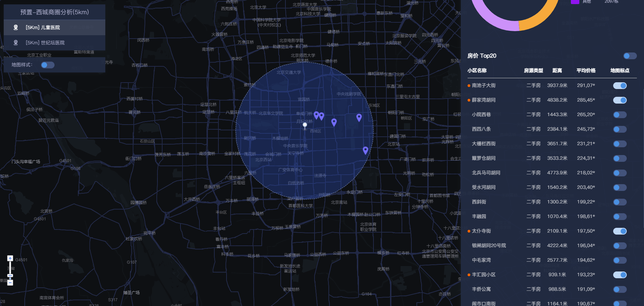The image size is (644, 306).
Task: Click the 小院西巷 community name
Action: pos(481,114)
